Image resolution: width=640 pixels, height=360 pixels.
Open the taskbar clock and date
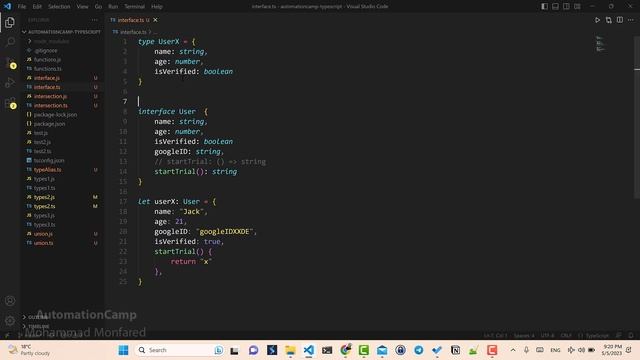pos(611,350)
